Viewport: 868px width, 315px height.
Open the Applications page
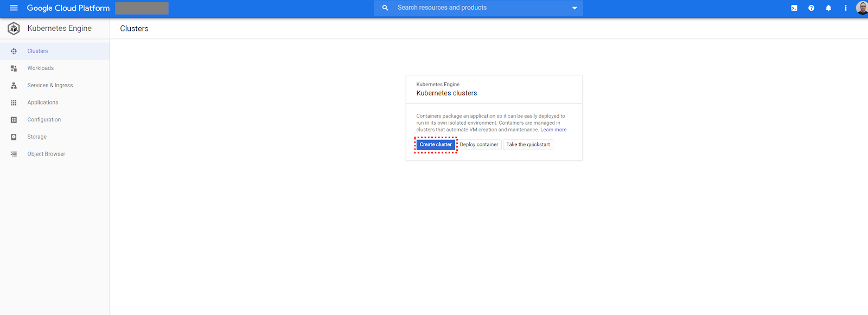click(54, 102)
